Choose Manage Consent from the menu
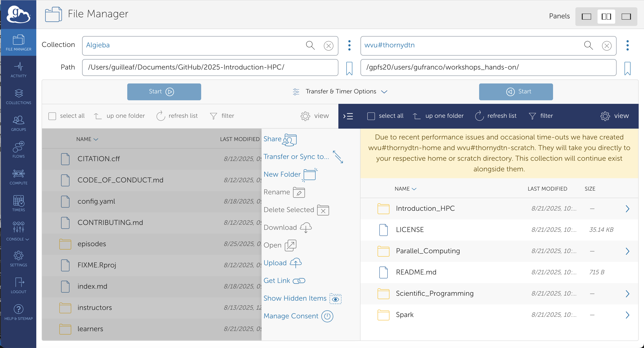This screenshot has width=644, height=348. (299, 316)
